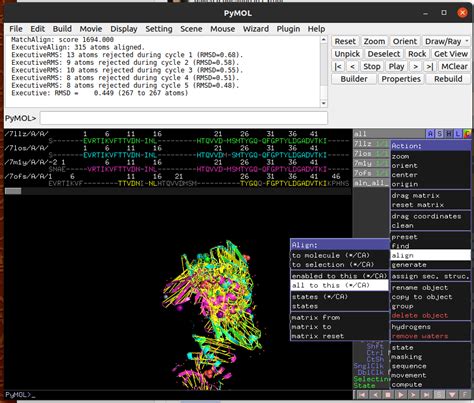Open the Action (A) menu for all
The image size is (474, 403).
pyautogui.click(x=430, y=134)
